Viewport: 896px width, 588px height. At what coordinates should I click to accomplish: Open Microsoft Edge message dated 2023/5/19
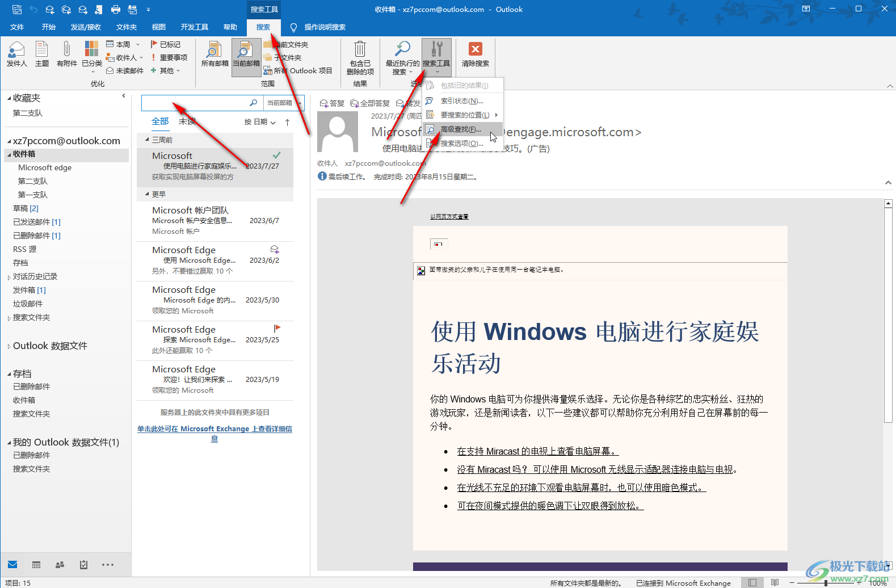tap(215, 379)
